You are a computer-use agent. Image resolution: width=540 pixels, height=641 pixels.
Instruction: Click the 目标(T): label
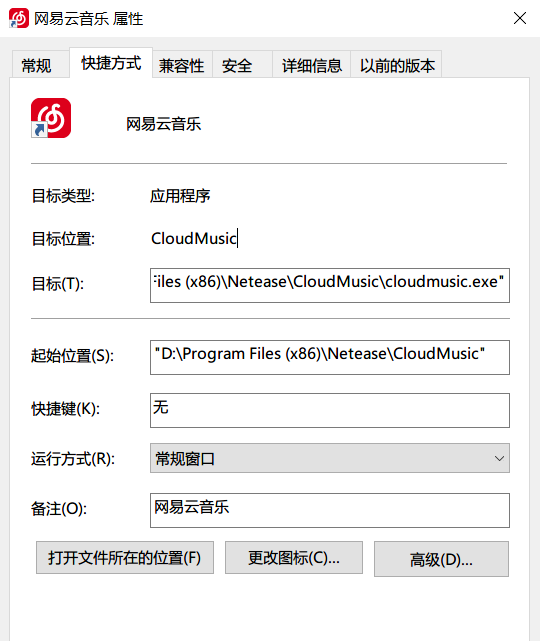[58, 284]
